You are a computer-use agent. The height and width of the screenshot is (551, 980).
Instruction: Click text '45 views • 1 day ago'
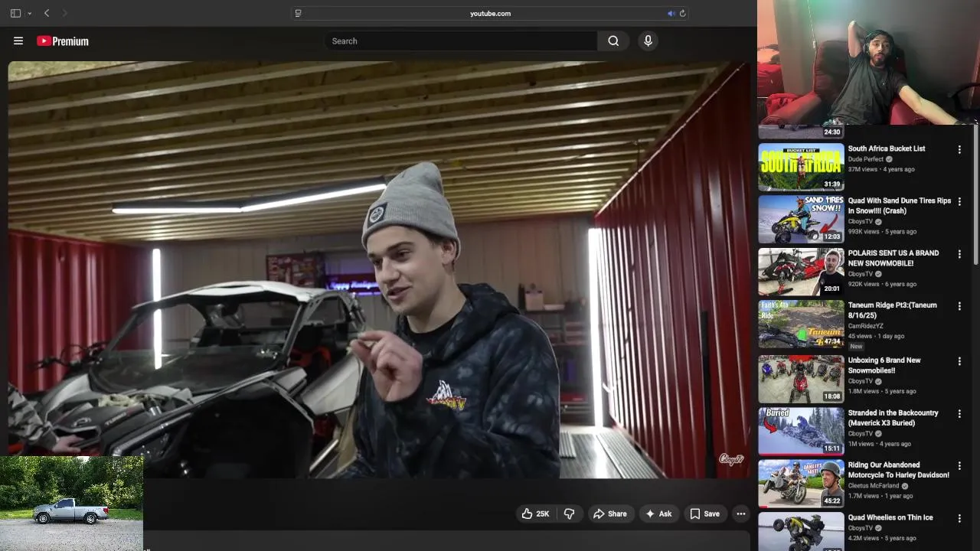tap(876, 336)
